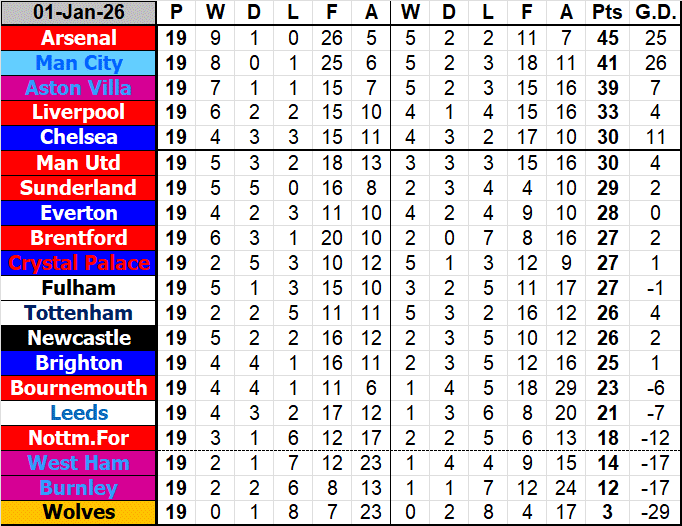The width and height of the screenshot is (682, 526).
Task: Click the Liverpool team name cell
Action: pos(79,113)
